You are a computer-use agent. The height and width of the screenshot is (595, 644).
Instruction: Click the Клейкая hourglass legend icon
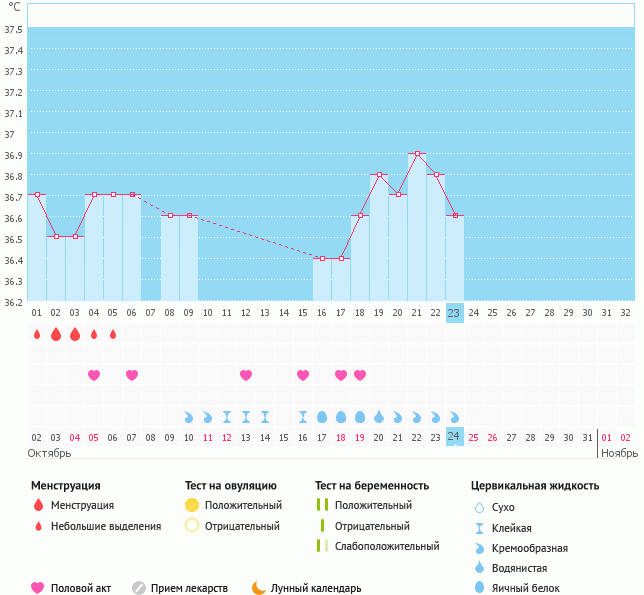point(481,527)
